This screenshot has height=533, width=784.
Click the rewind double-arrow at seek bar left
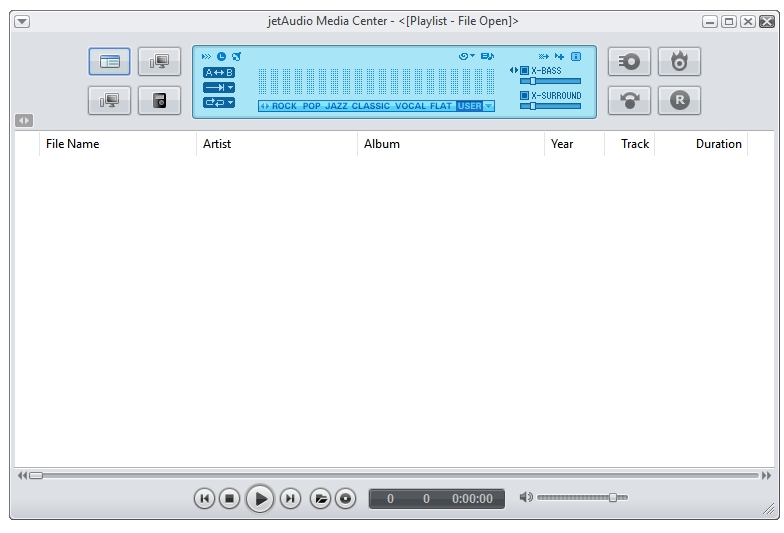tap(22, 476)
